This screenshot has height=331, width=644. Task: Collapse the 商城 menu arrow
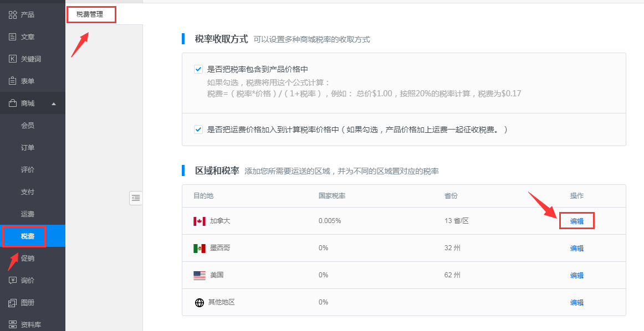click(x=53, y=104)
